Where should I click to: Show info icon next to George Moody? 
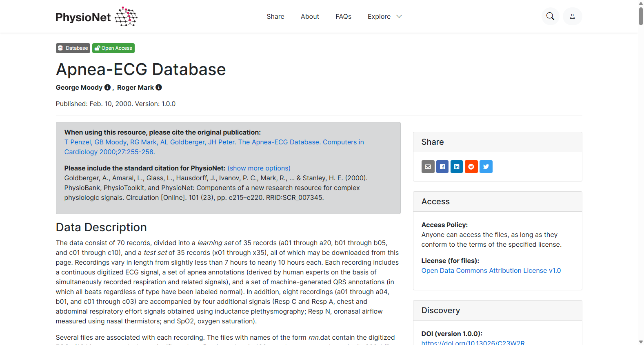pyautogui.click(x=107, y=87)
